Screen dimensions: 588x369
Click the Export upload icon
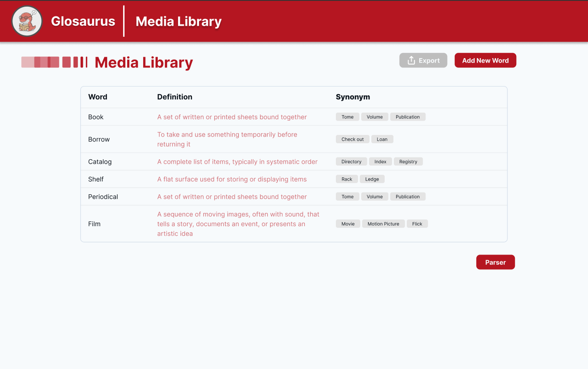[x=411, y=60]
